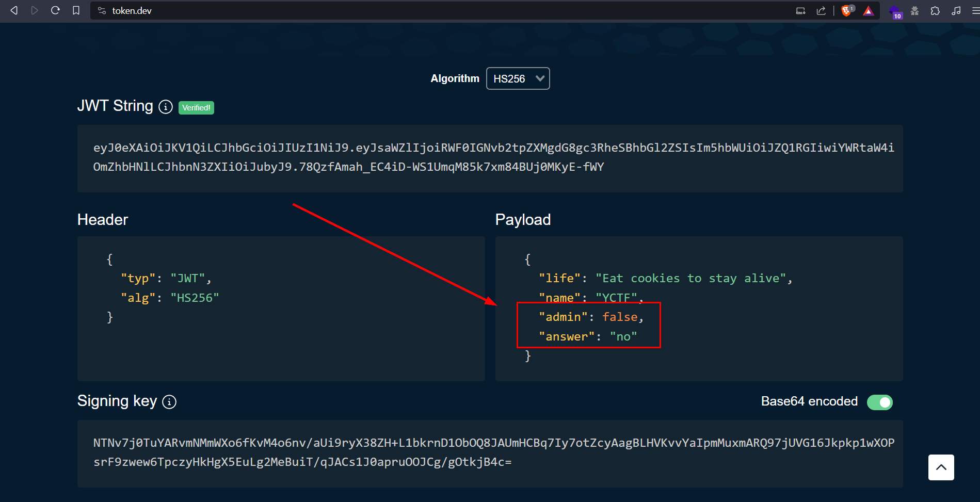Click the scroll to top button
This screenshot has height=502, width=980.
pyautogui.click(x=941, y=467)
